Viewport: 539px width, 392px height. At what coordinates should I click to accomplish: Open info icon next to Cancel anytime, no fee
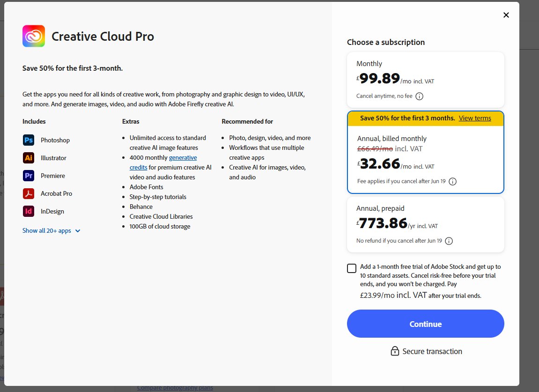pos(420,96)
